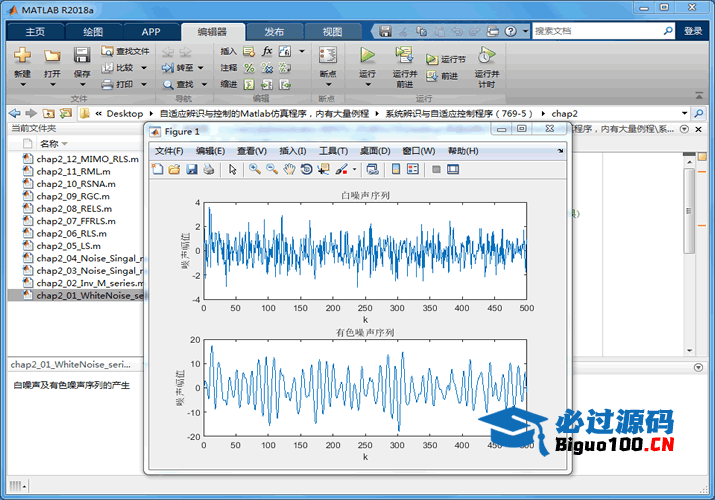The image size is (715, 500).
Task: Click 运行并前进 (Run and Advance) icon
Action: (404, 55)
